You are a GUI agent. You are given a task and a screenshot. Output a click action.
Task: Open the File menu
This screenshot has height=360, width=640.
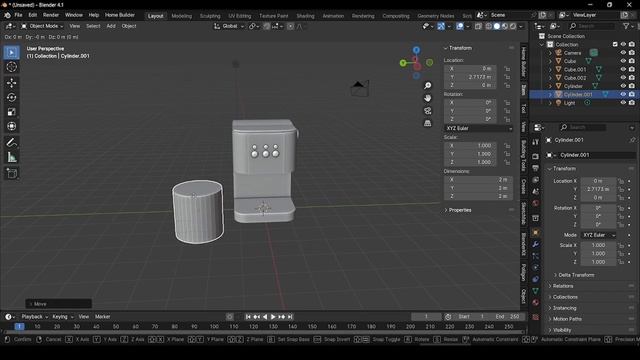(x=18, y=15)
